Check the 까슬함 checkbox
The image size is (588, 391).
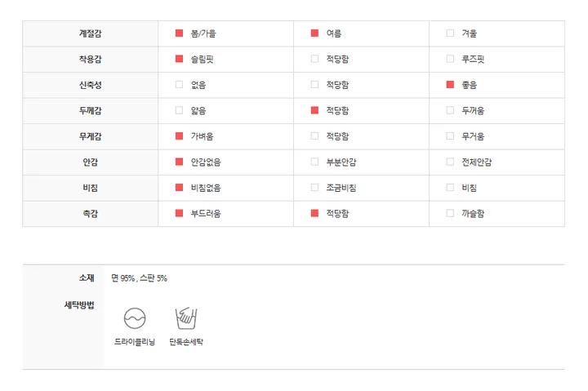point(450,213)
